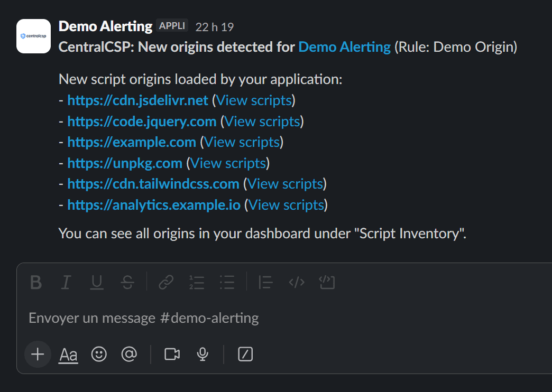Click the Demo Alerting app avatar

coord(33,36)
